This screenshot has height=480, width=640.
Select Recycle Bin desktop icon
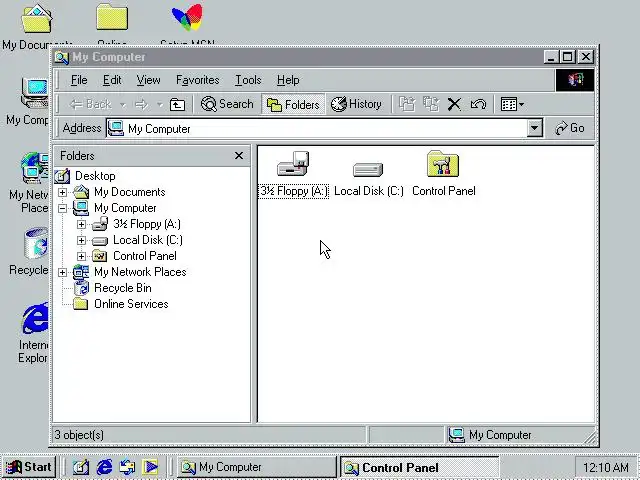pos(36,243)
